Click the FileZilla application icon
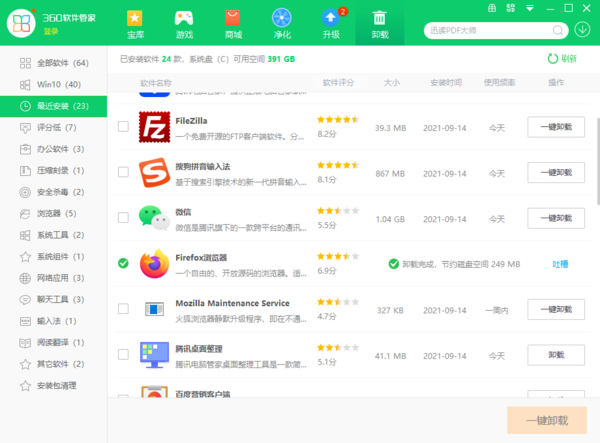600x443 pixels. (154, 127)
